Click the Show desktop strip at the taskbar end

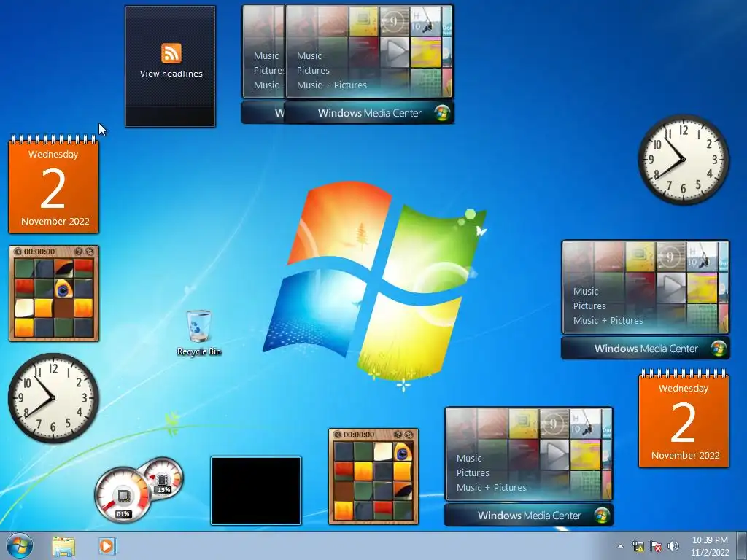click(x=742, y=546)
